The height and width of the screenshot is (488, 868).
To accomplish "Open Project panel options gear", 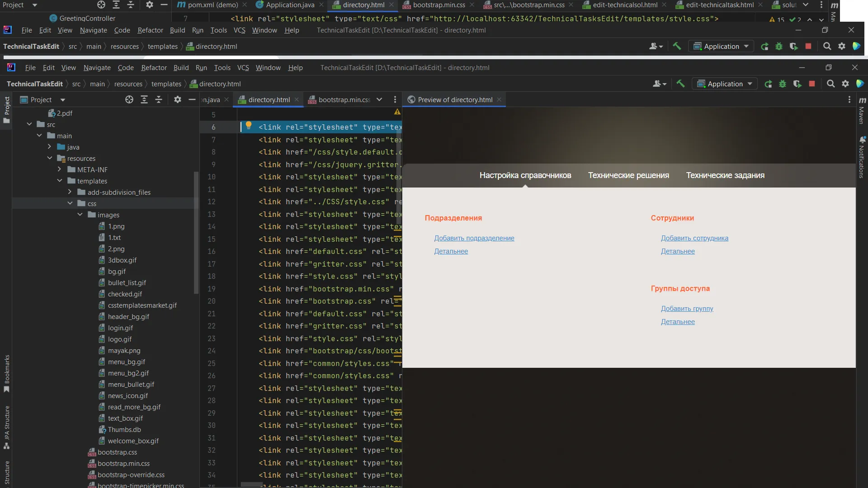I will pos(178,100).
